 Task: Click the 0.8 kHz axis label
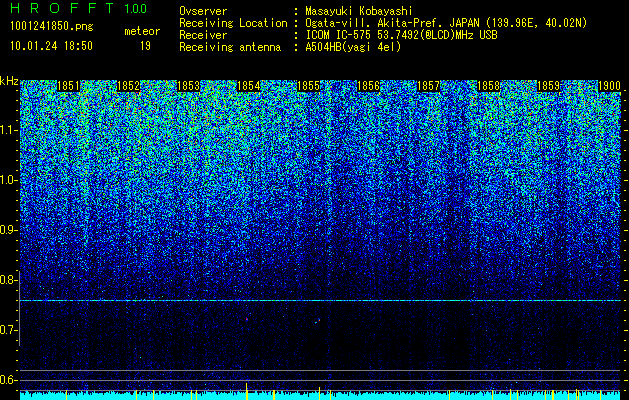coord(7,280)
